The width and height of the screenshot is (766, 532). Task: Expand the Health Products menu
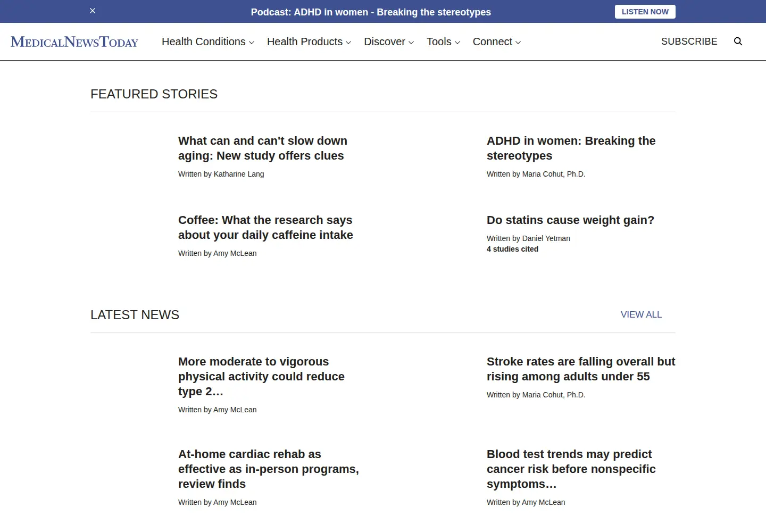309,41
